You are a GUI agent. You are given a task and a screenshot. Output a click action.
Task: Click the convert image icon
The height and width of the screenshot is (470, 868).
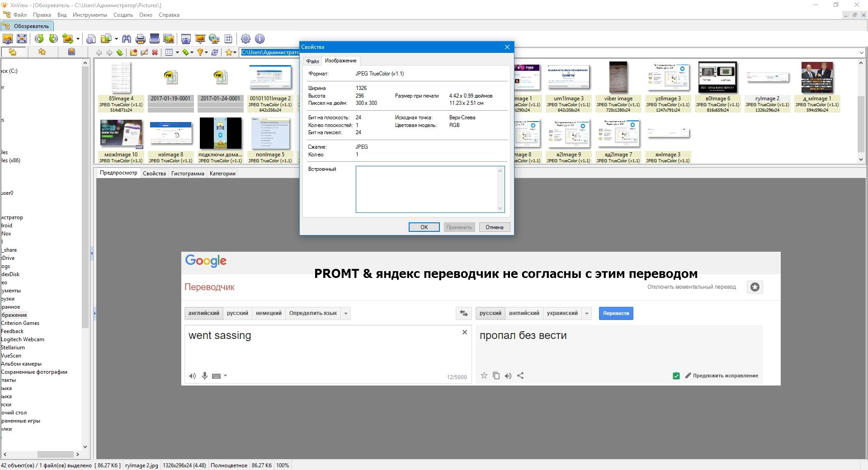[x=68, y=38]
